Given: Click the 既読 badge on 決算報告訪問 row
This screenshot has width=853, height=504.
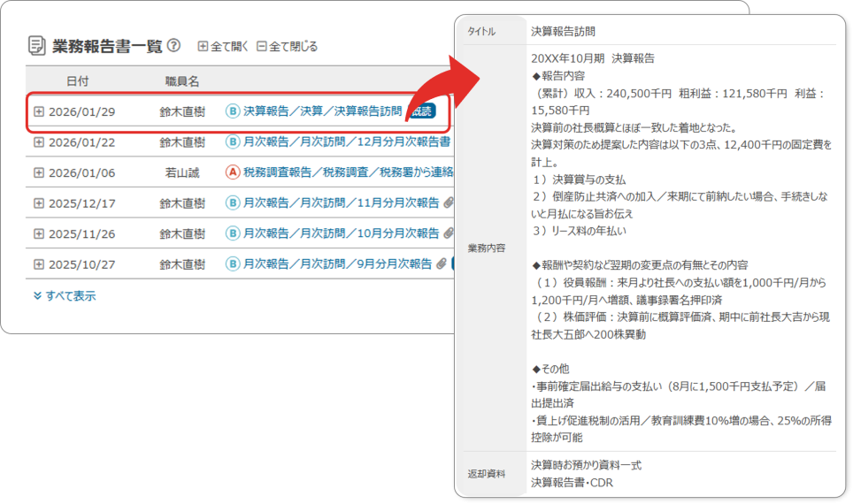Looking at the screenshot, I should [x=421, y=112].
